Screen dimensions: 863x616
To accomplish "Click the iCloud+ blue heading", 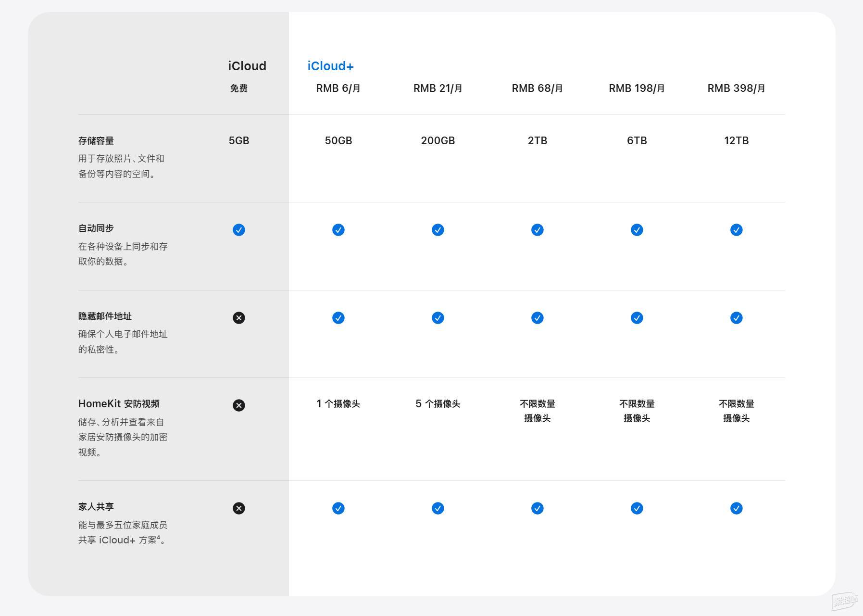I will 331,66.
